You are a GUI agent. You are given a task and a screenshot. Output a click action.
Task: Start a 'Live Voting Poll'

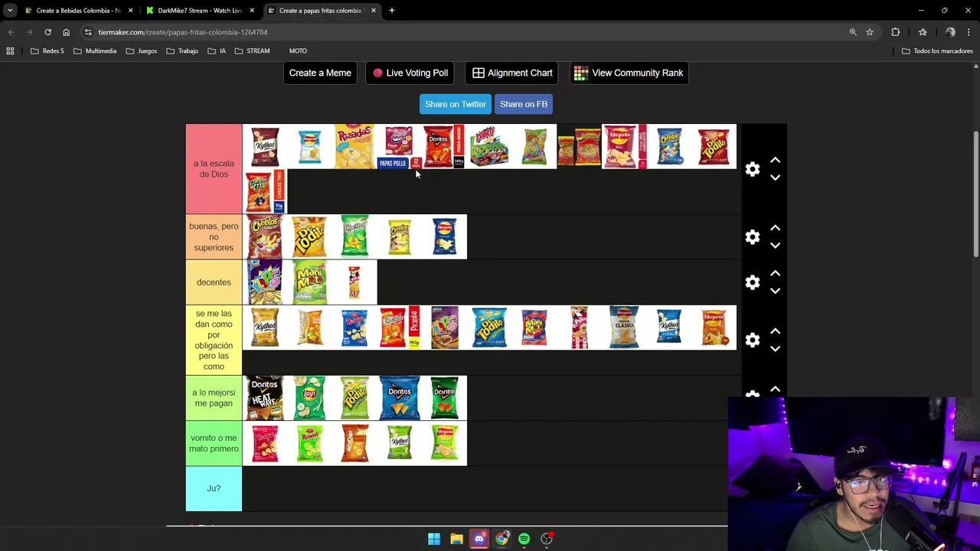pos(410,73)
